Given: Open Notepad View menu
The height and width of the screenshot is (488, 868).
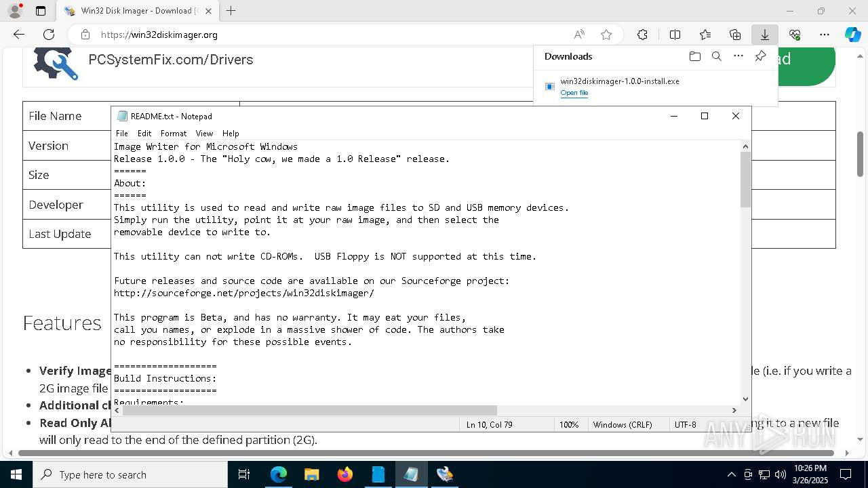Looking at the screenshot, I should pos(204,134).
